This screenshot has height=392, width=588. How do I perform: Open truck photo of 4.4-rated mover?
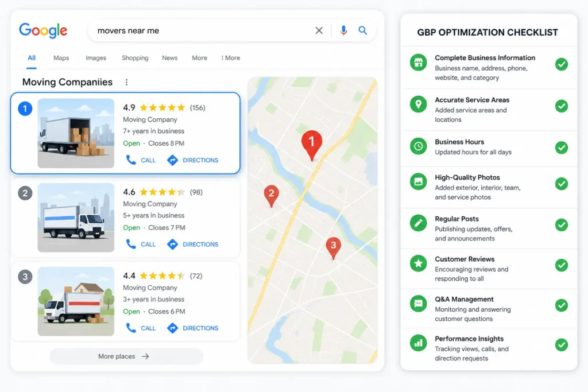click(76, 301)
